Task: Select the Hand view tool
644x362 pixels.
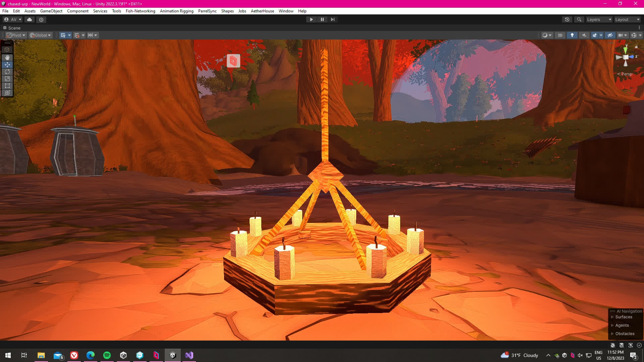Action: click(7, 57)
